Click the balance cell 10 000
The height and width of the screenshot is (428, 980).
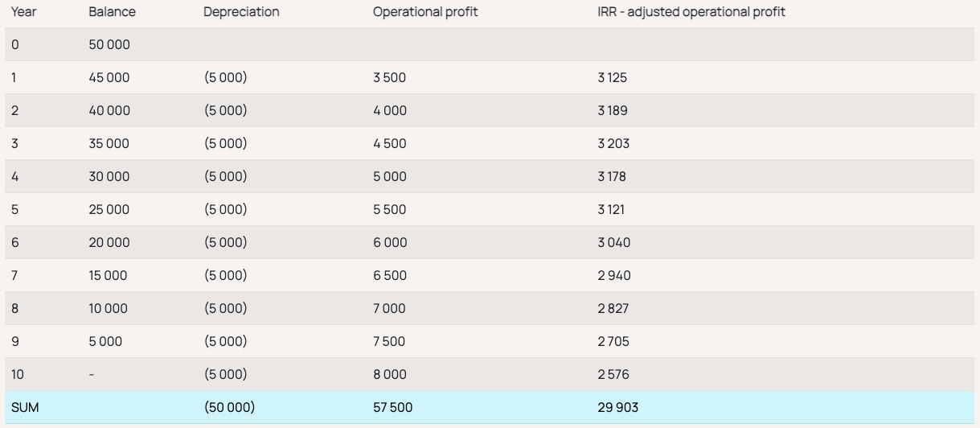click(109, 309)
